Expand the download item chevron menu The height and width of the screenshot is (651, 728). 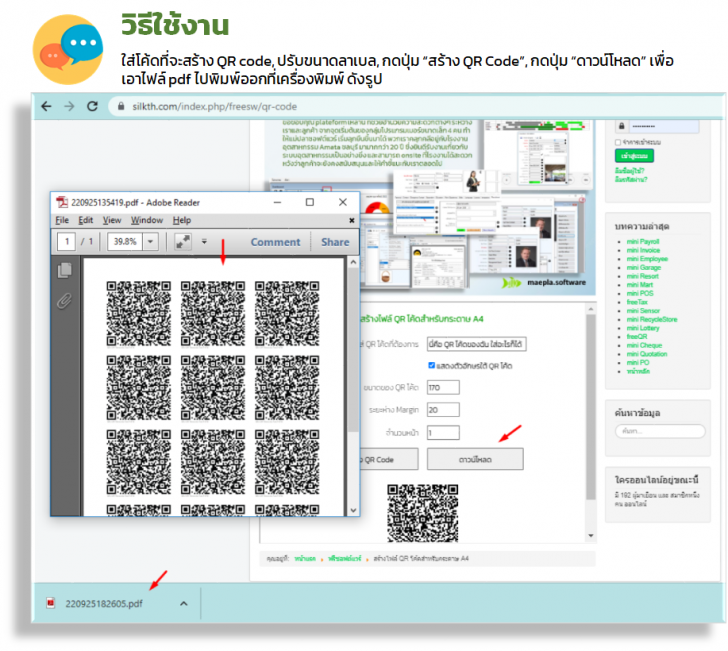pyautogui.click(x=184, y=604)
